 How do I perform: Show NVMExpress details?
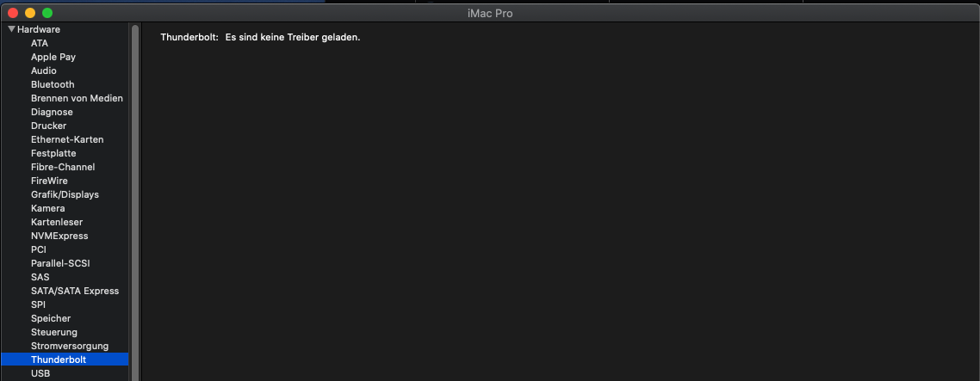(x=59, y=236)
